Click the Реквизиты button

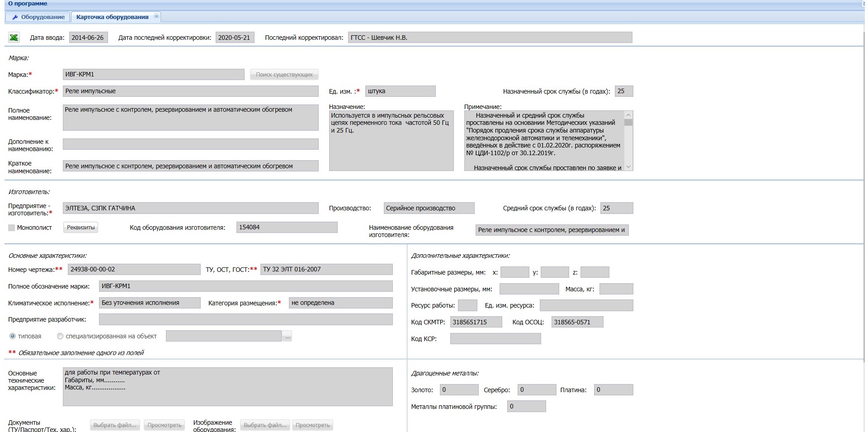(80, 227)
